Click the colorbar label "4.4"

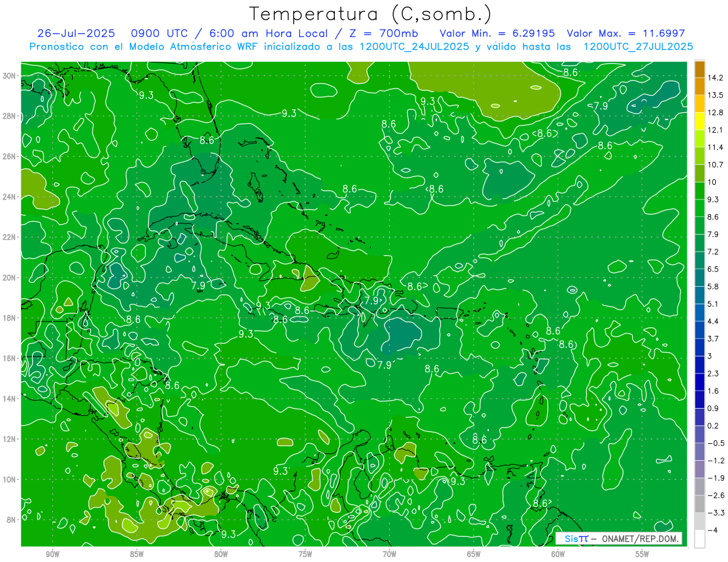pyautogui.click(x=713, y=321)
